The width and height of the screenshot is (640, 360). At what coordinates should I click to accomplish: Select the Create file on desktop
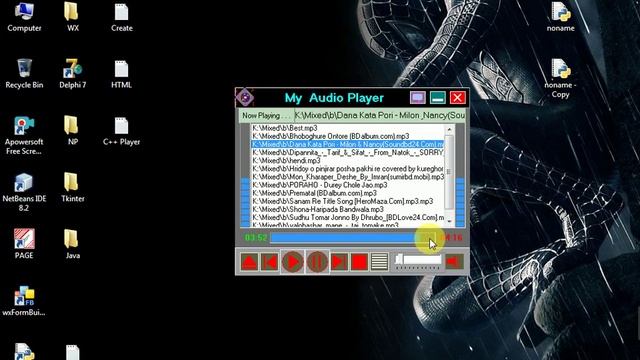click(122, 18)
